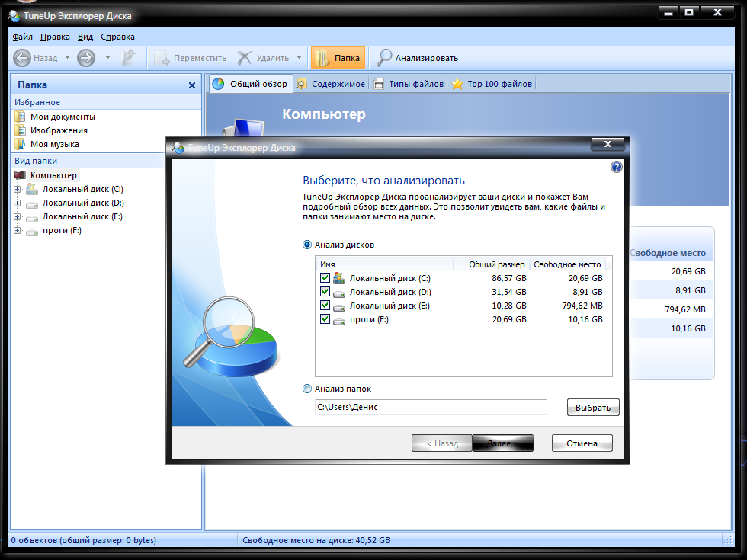Uncheck Локальный диск (C:) checkbox

325,277
